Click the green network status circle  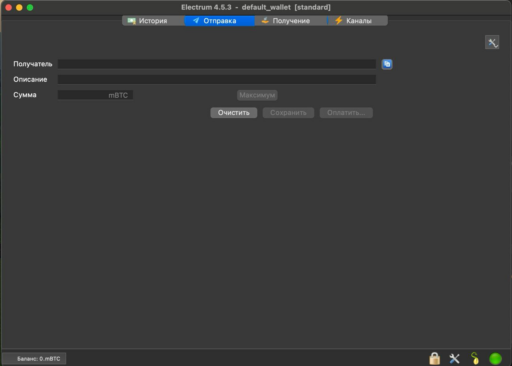pyautogui.click(x=495, y=359)
